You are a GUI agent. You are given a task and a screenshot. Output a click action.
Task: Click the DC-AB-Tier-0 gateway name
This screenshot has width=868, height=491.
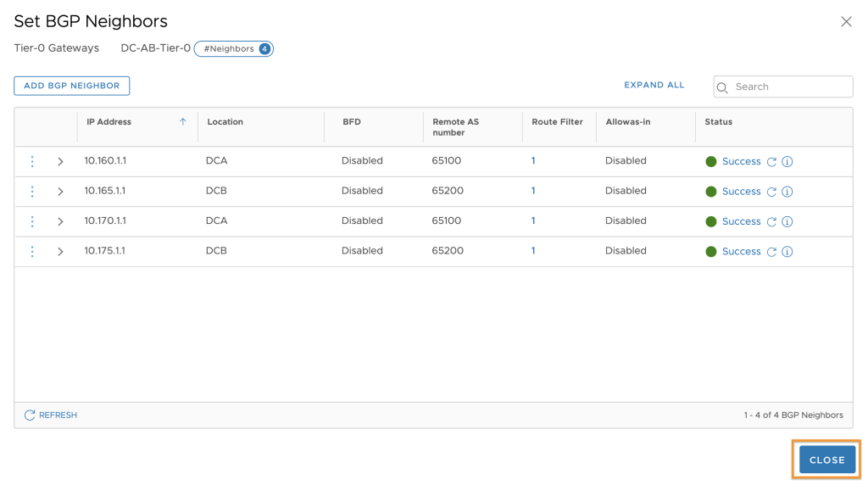click(x=156, y=48)
